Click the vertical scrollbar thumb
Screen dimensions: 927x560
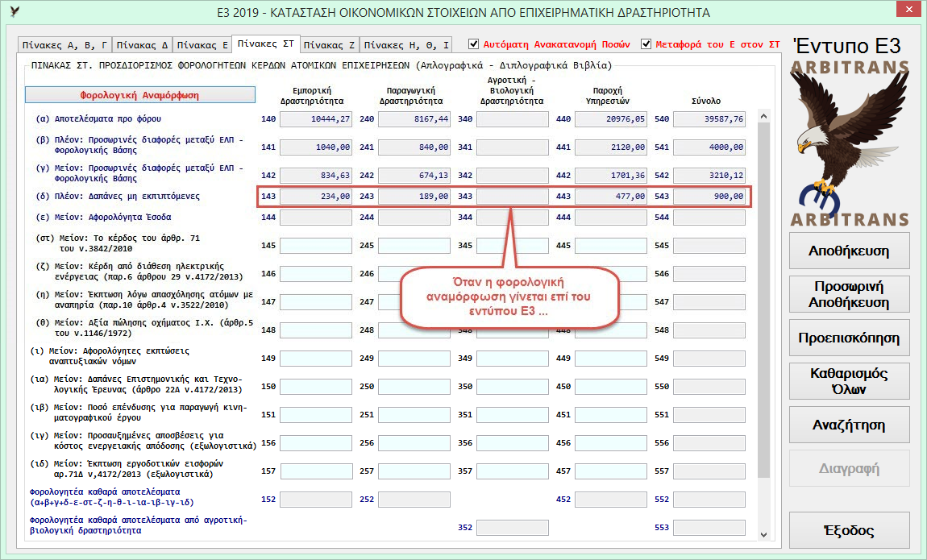764,300
